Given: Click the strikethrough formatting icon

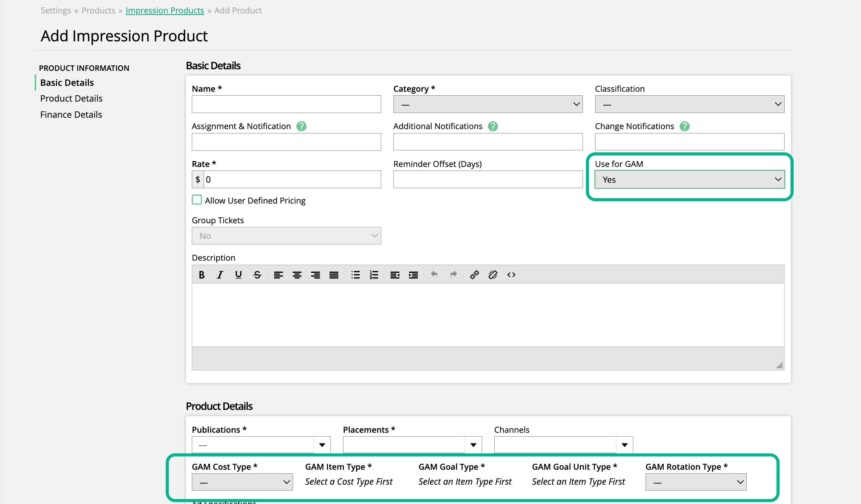Looking at the screenshot, I should coord(257,275).
